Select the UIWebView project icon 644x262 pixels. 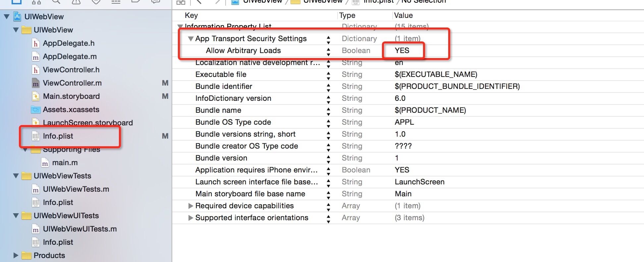click(x=17, y=16)
